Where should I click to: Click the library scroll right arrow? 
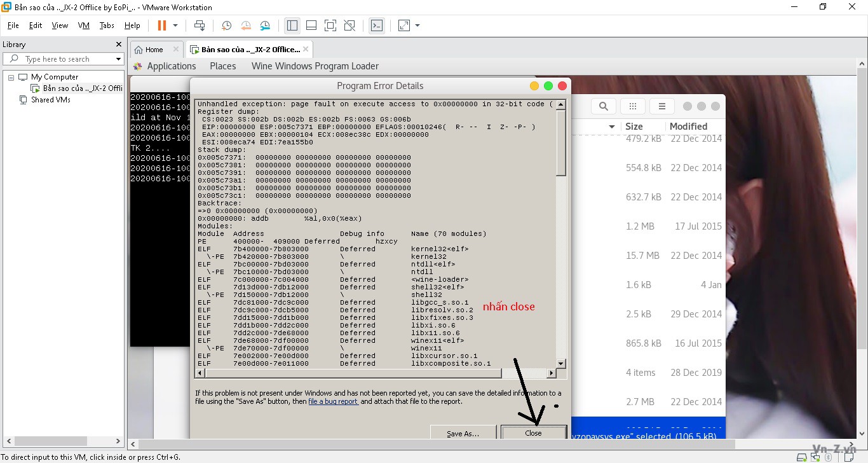click(x=118, y=441)
